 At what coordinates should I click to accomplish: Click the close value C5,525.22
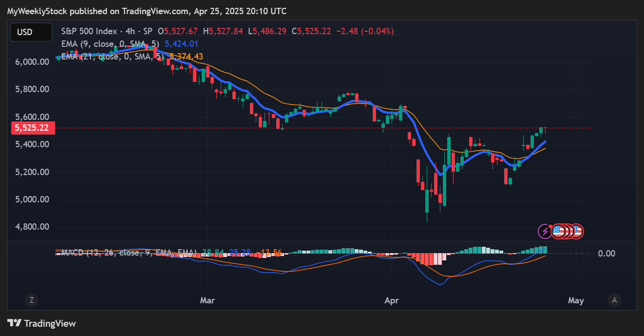(311, 31)
